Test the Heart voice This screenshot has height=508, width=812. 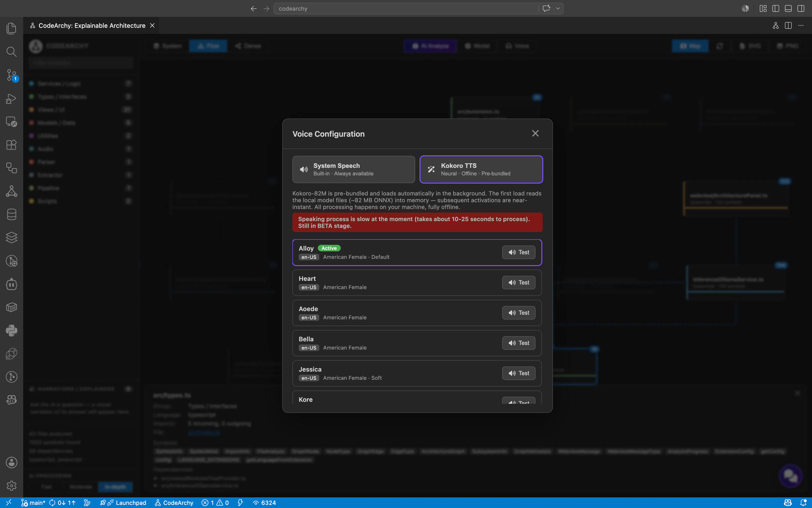[519, 283]
